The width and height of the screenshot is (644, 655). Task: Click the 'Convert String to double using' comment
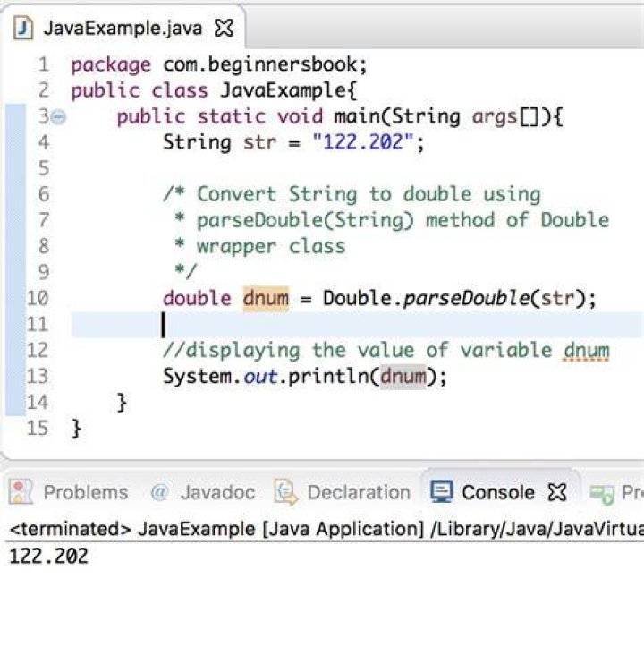352,195
